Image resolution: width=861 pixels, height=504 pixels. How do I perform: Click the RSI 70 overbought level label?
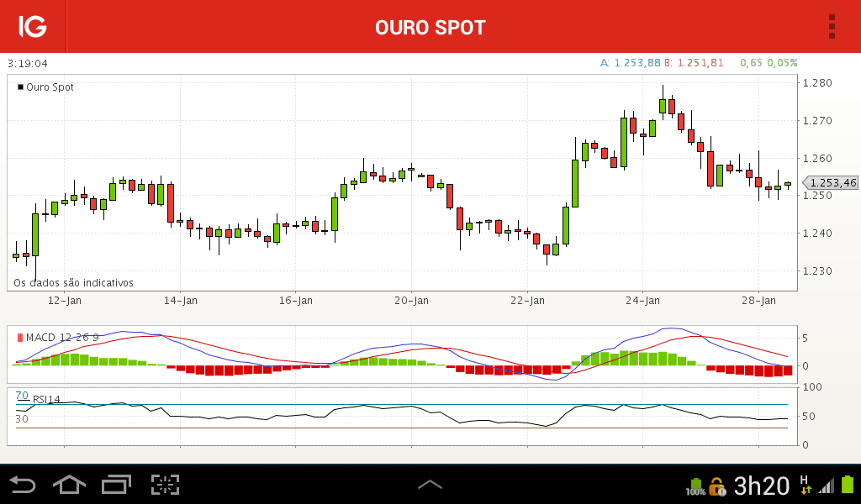(22, 396)
